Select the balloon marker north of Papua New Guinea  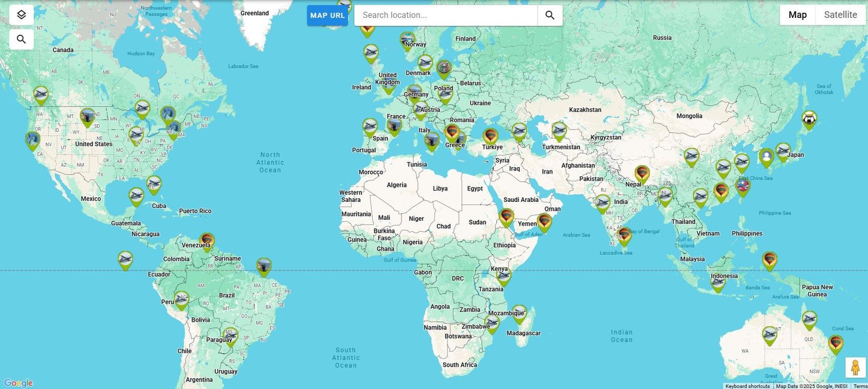[x=769, y=261]
